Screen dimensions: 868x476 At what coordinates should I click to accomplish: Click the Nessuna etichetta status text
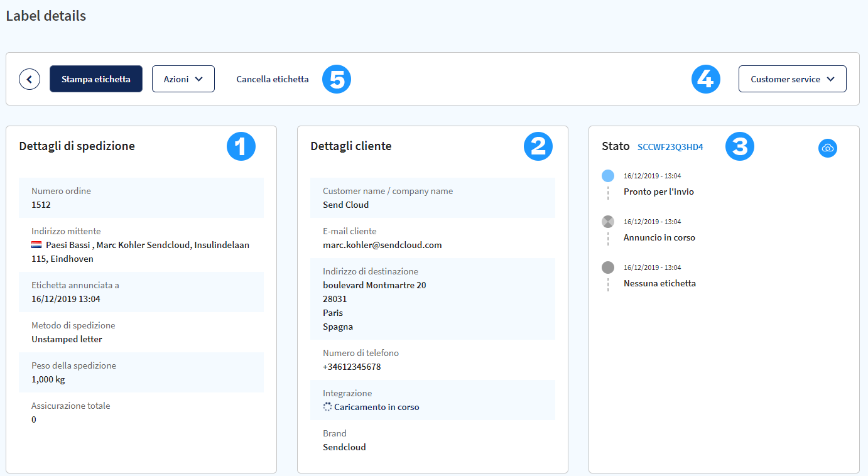659,283
